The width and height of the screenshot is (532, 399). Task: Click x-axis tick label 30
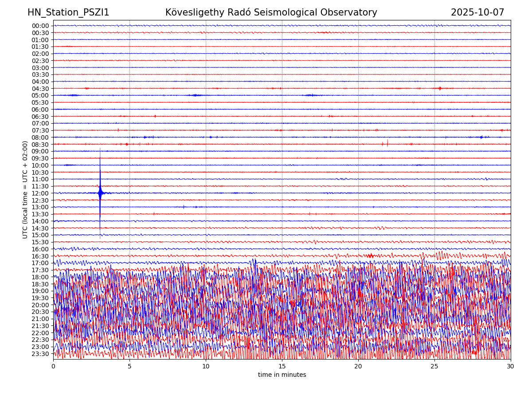[x=511, y=367]
